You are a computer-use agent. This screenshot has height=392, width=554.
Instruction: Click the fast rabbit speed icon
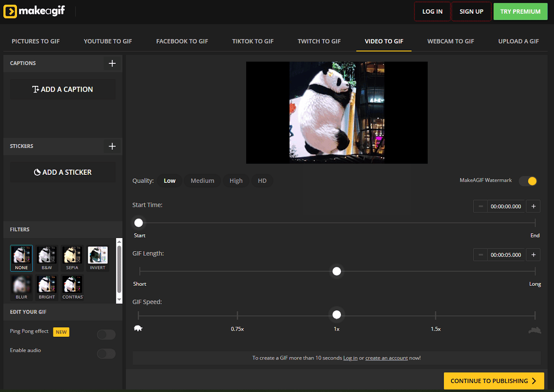click(x=535, y=330)
